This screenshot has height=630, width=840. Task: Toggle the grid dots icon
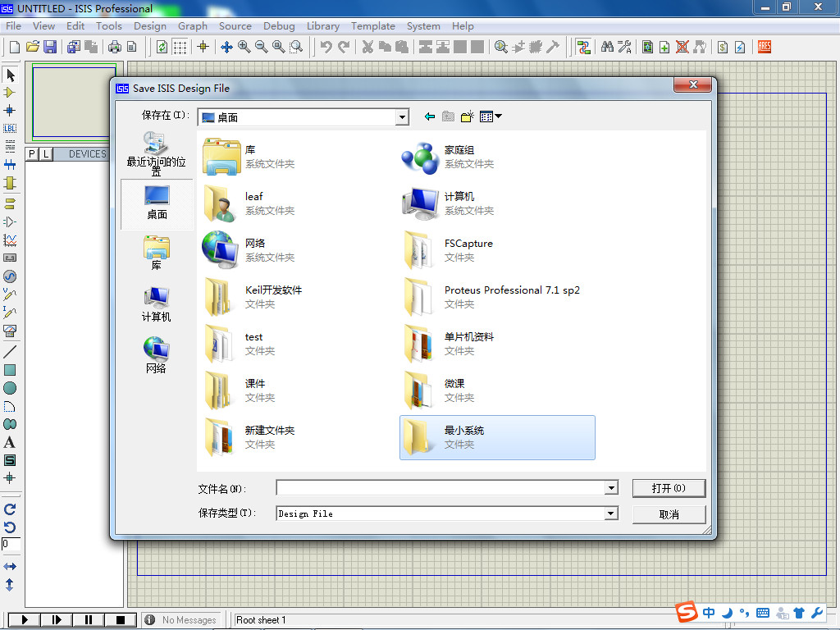[x=180, y=47]
